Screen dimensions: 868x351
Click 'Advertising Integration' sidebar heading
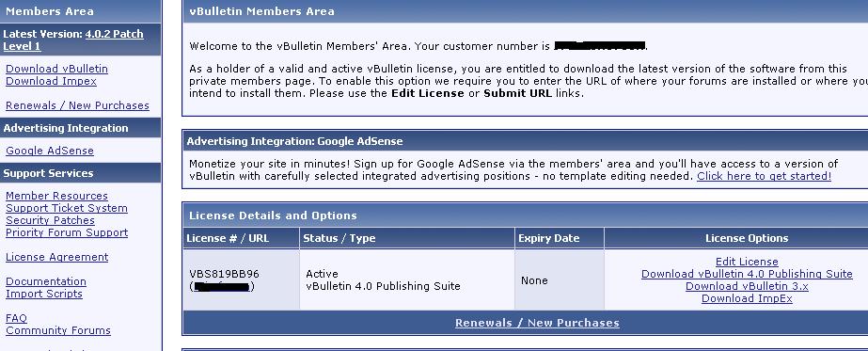pyautogui.click(x=65, y=128)
